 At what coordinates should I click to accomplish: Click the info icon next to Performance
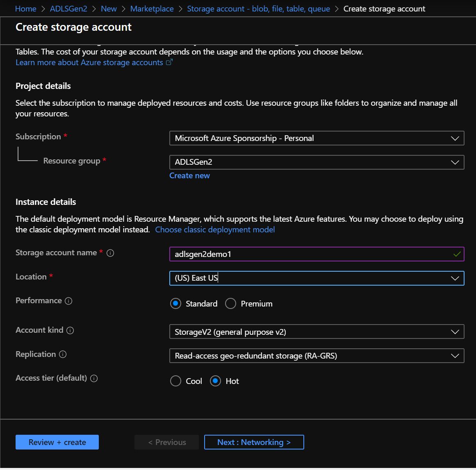point(69,301)
